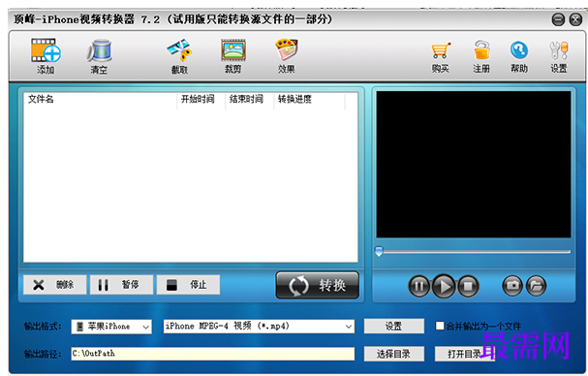Screen dimensions: 588x376
Task: Pause the preview player
Action: tap(418, 286)
